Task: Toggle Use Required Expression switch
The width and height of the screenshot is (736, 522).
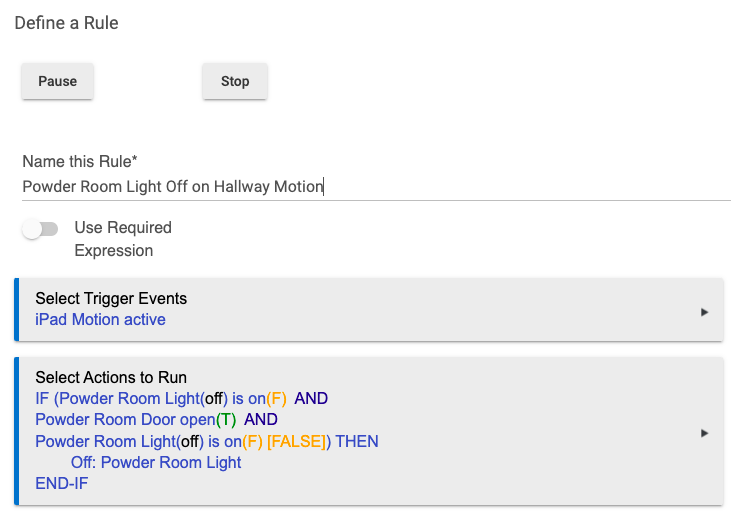Action: point(40,229)
